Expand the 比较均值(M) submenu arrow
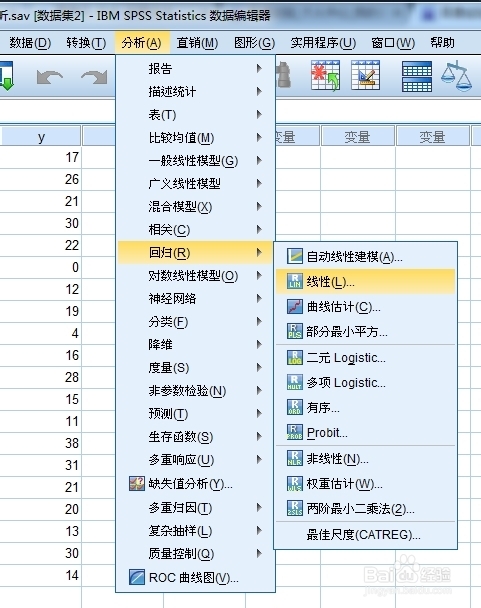This screenshot has height=608, width=481. click(x=259, y=137)
